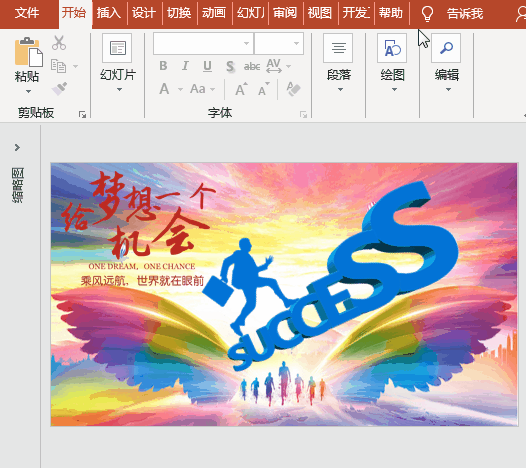
Task: Open Clipboard pane dialog launcher
Action: (x=82, y=115)
